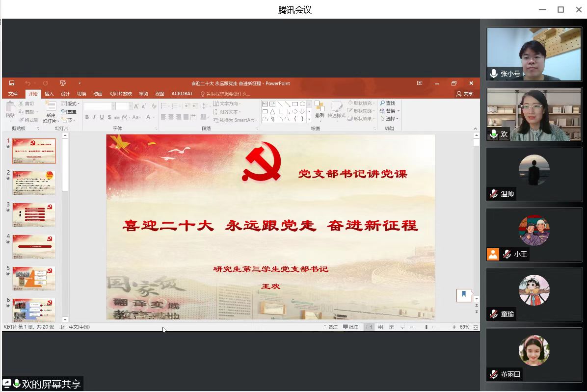Switch to slide sorter view in status bar
The height and width of the screenshot is (392, 587).
coord(380,327)
